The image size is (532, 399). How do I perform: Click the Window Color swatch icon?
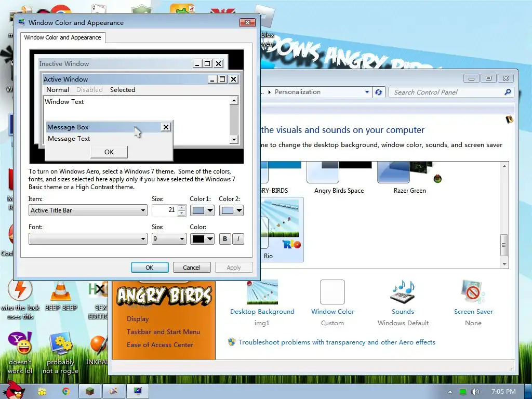332,292
